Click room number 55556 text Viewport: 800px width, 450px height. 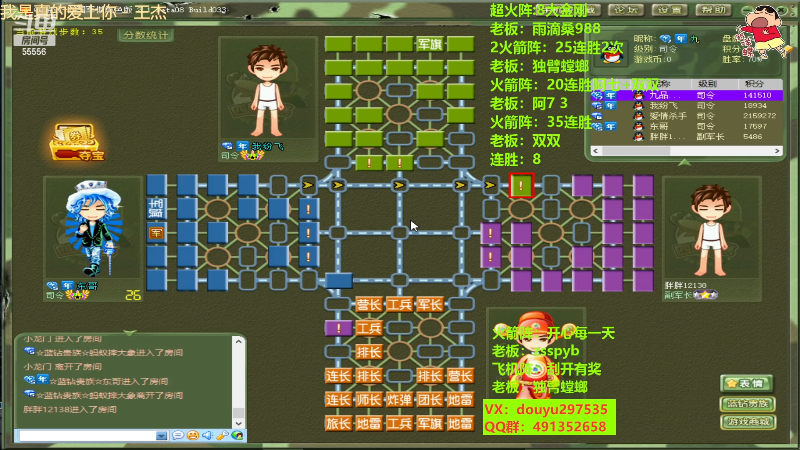(x=34, y=52)
